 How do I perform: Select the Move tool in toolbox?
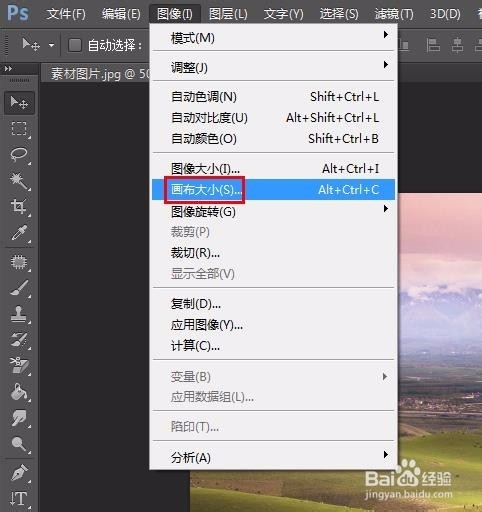click(19, 103)
